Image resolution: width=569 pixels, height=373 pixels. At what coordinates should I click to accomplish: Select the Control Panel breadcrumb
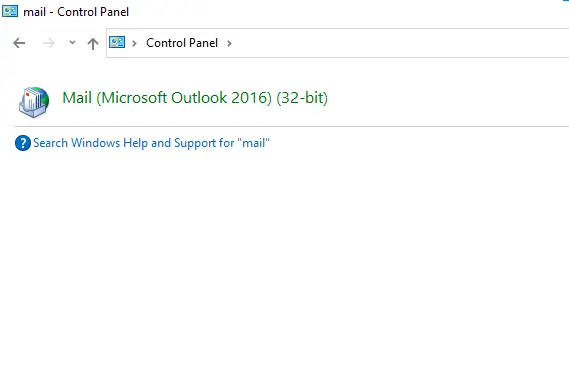click(x=182, y=43)
